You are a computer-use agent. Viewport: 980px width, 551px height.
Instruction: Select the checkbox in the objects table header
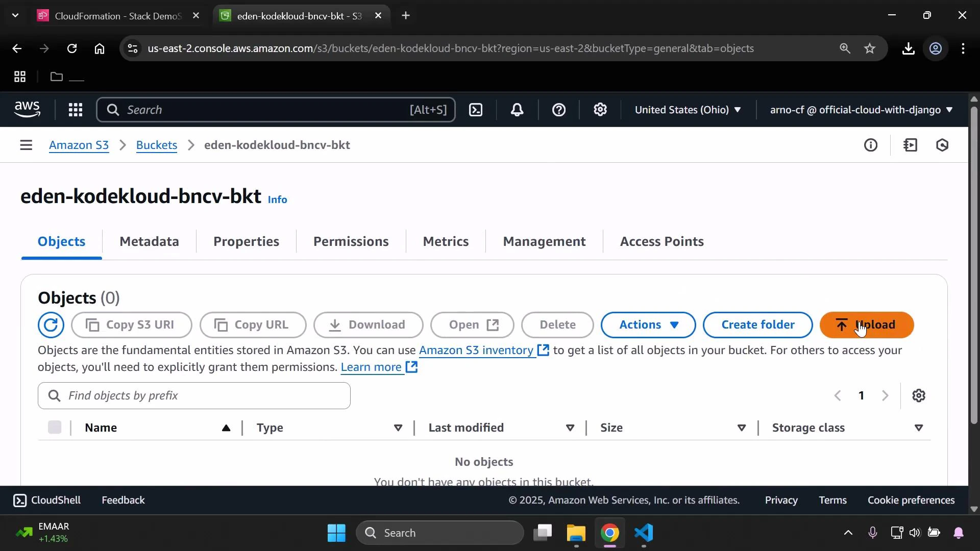pyautogui.click(x=55, y=428)
